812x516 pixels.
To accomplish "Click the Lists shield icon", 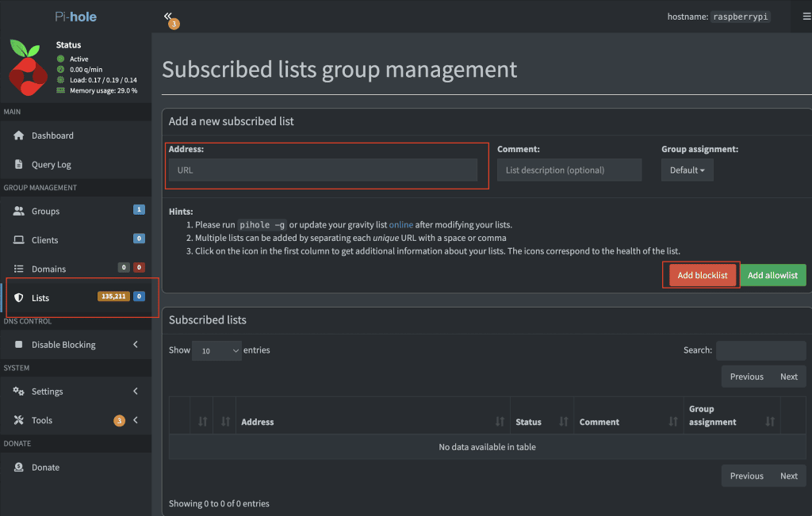I will (x=19, y=298).
